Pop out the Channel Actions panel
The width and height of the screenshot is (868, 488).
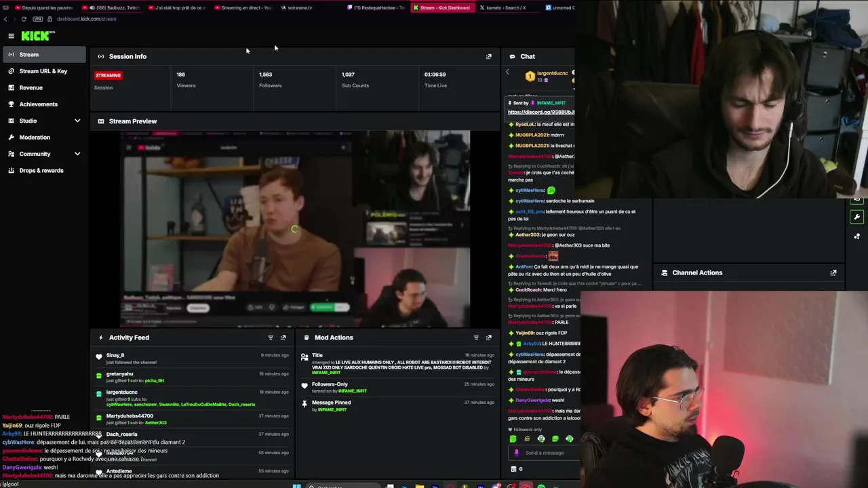pos(833,272)
